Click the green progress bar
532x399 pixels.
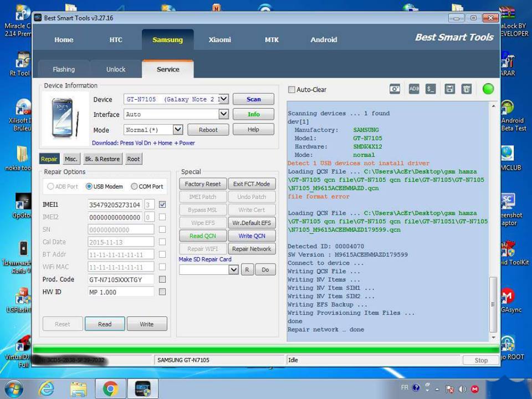pyautogui.click(x=266, y=349)
